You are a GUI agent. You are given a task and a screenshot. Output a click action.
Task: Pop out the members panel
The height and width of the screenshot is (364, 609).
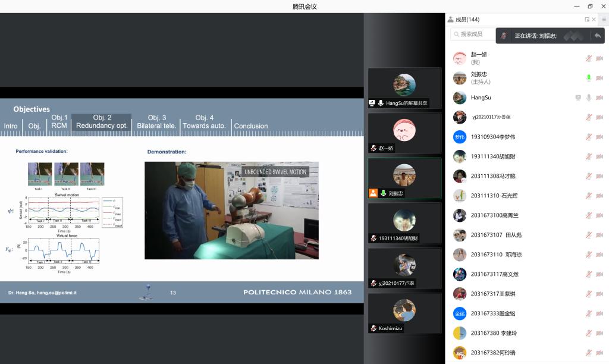click(x=587, y=20)
